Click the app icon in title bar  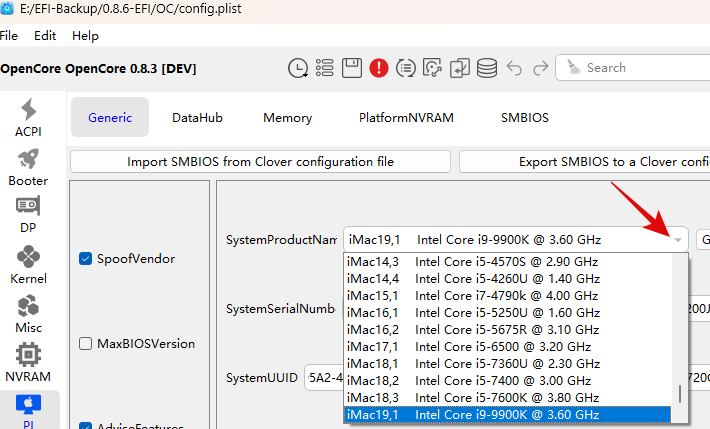(x=7, y=8)
